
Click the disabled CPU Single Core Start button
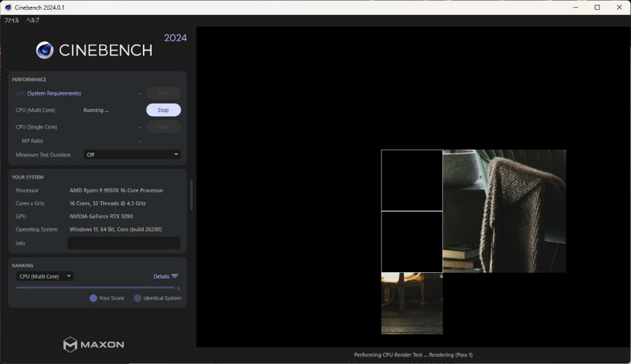[163, 127]
